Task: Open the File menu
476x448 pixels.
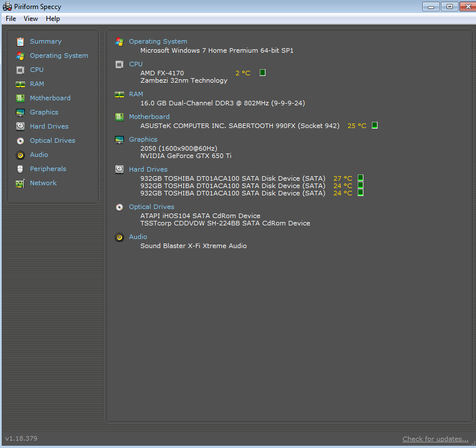Action: pyautogui.click(x=11, y=19)
